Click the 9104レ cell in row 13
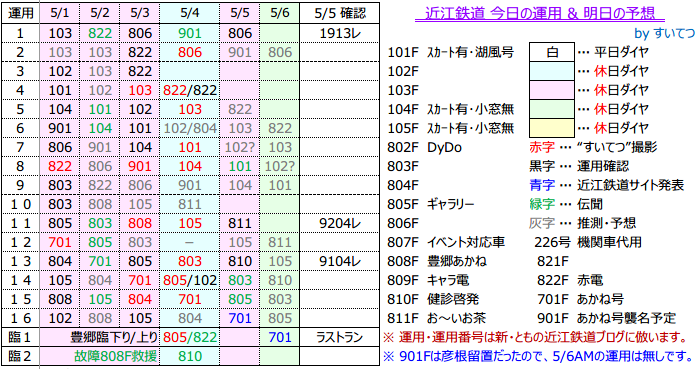Screen dimensions: 699x369 click(340, 261)
